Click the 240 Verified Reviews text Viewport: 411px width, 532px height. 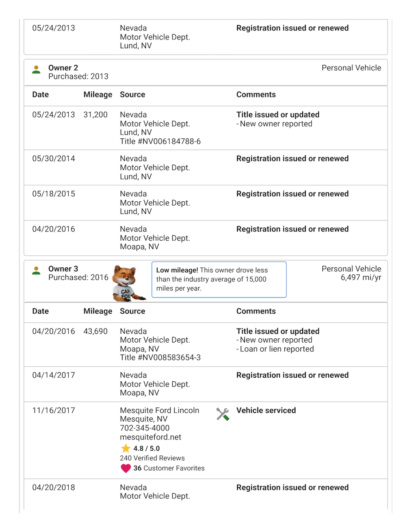click(152, 458)
